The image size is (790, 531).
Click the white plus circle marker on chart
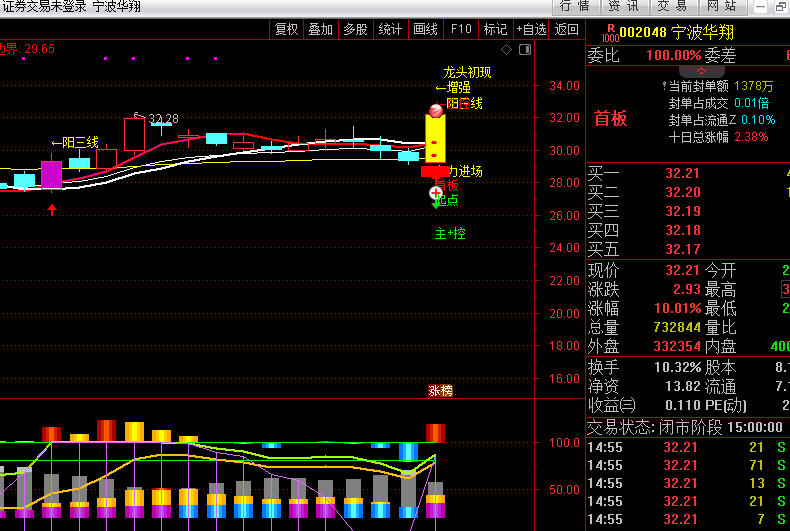pyautogui.click(x=436, y=192)
